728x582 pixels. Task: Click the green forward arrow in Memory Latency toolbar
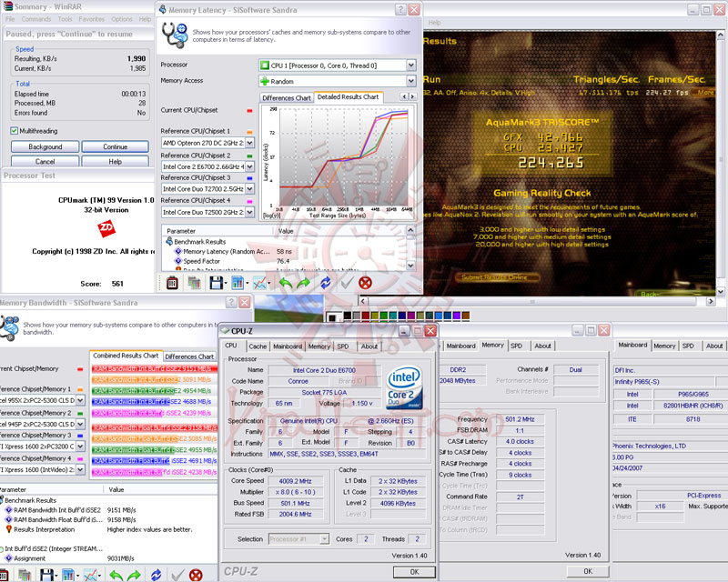click(x=303, y=283)
